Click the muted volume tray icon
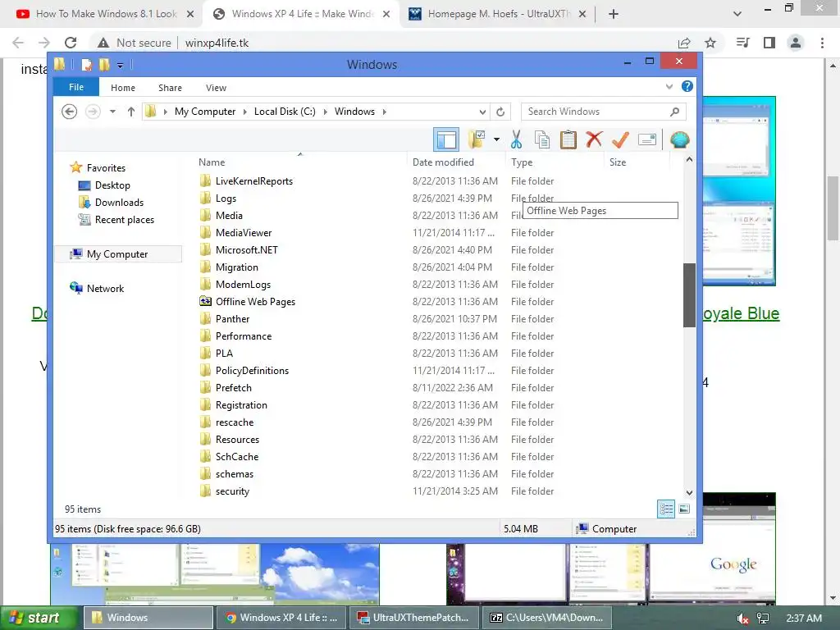The width and height of the screenshot is (840, 630). (742, 619)
